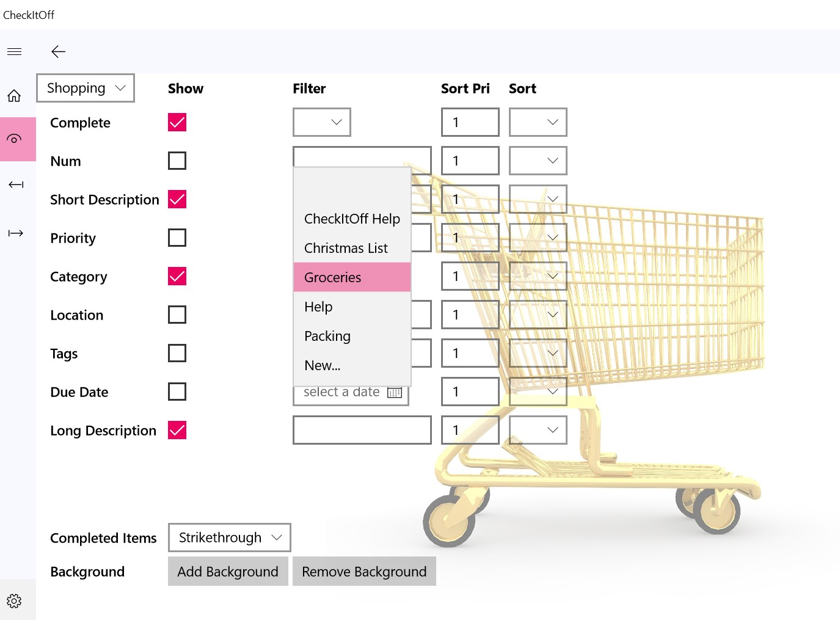Click the Remove Background button
840x620 pixels.
click(364, 572)
